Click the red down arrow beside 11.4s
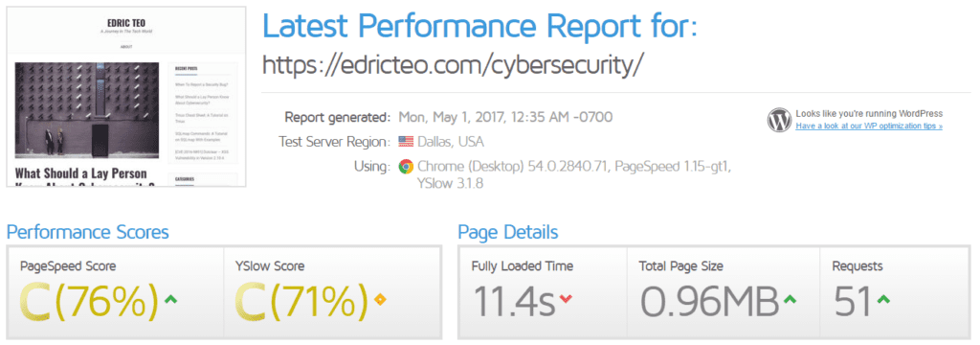980x345 pixels. [x=566, y=299]
